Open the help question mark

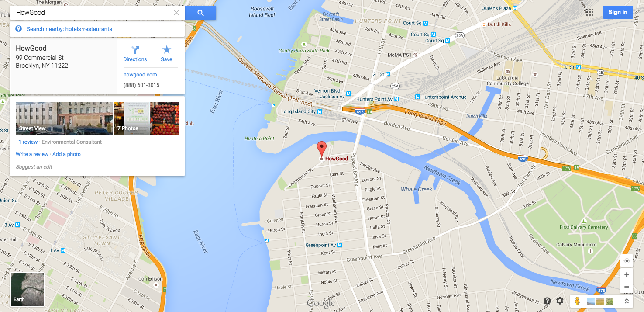(x=547, y=301)
